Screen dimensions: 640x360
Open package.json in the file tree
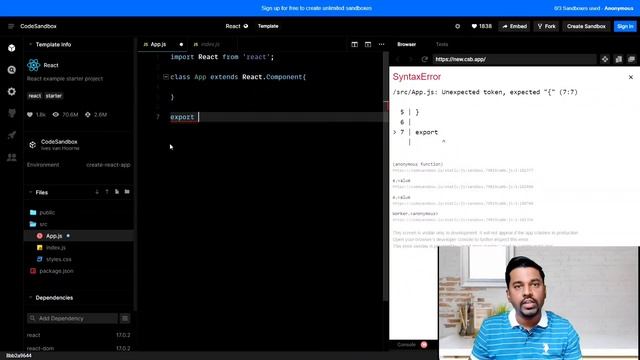point(79,271)
